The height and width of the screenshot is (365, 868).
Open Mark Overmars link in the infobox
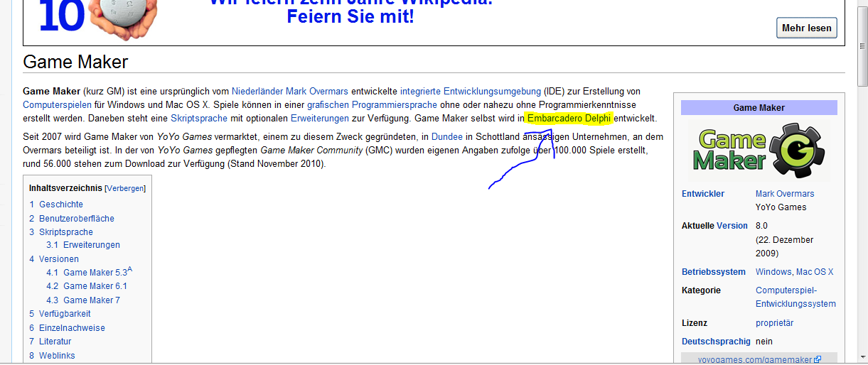pyautogui.click(x=785, y=194)
